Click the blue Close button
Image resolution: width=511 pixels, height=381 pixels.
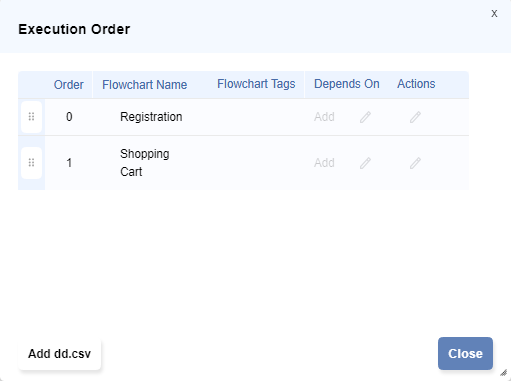tap(465, 354)
